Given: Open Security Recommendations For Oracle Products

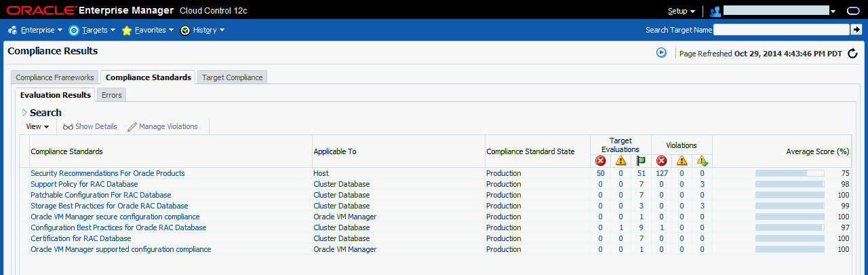Looking at the screenshot, I should coord(108,173).
